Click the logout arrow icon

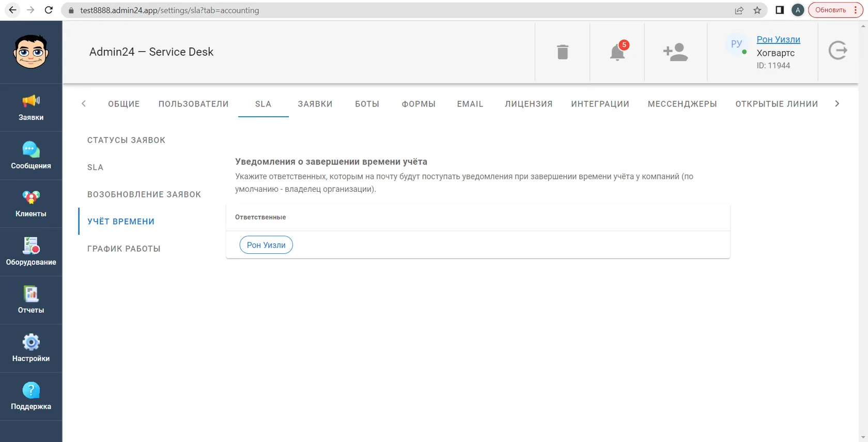click(x=838, y=51)
